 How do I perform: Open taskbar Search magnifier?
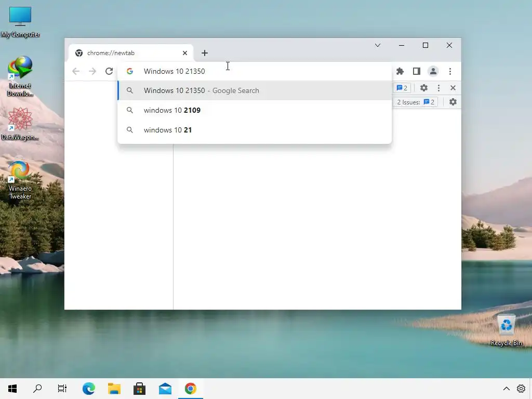click(37, 389)
